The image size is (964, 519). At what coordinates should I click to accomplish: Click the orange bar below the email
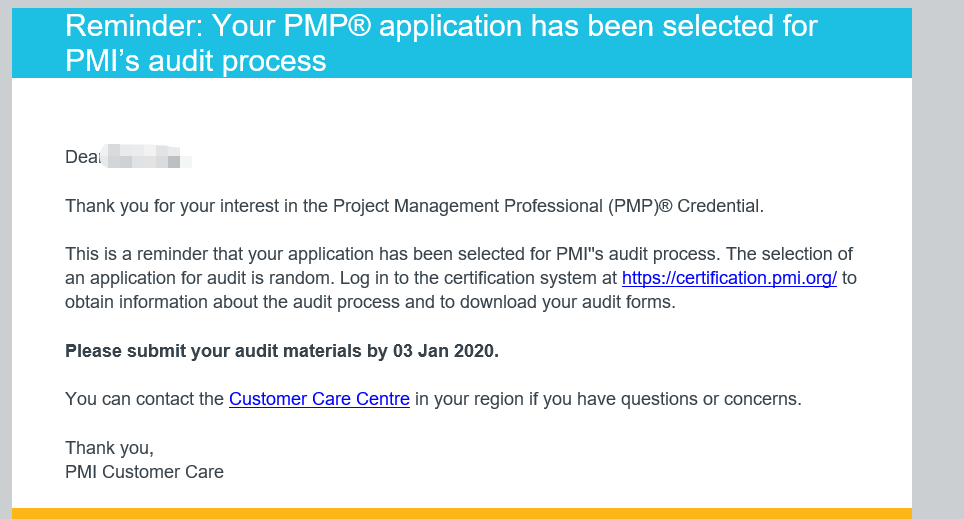[460, 513]
